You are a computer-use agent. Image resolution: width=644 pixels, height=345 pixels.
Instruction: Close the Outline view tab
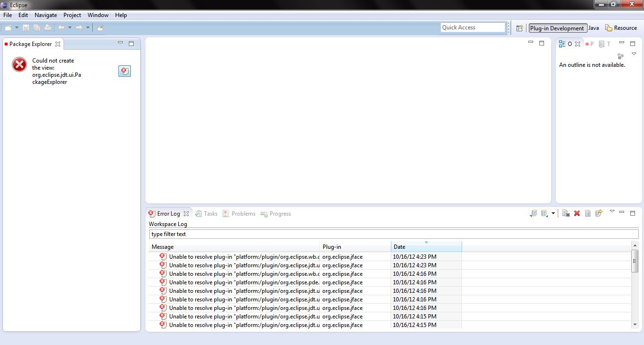pyautogui.click(x=578, y=44)
